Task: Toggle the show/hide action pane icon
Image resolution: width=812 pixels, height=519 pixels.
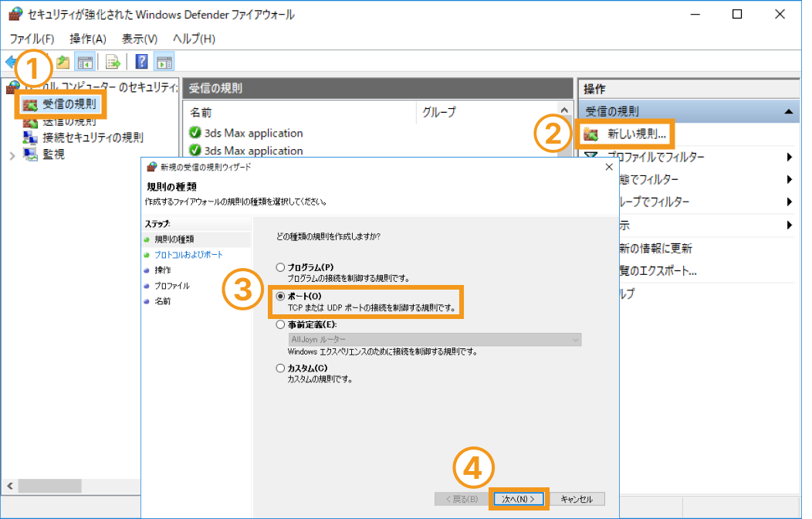Action: [164, 62]
